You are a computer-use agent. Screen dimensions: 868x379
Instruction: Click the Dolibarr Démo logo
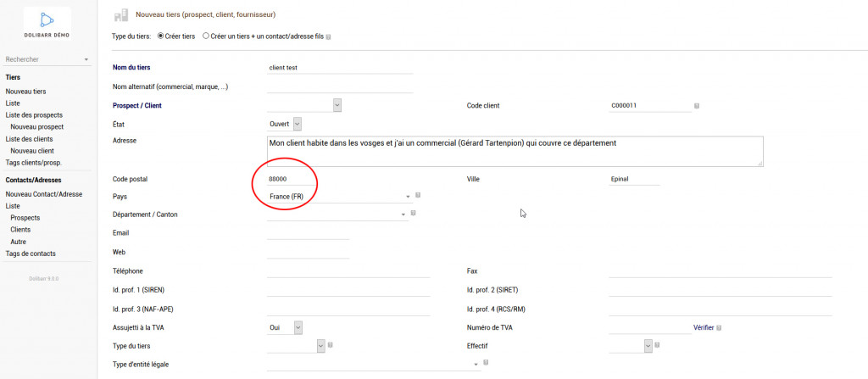pos(47,21)
